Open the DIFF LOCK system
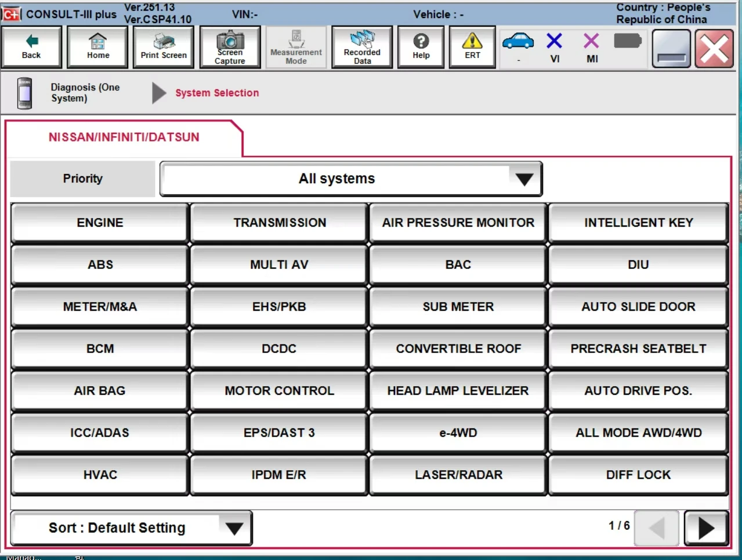The width and height of the screenshot is (742, 560). pos(638,475)
